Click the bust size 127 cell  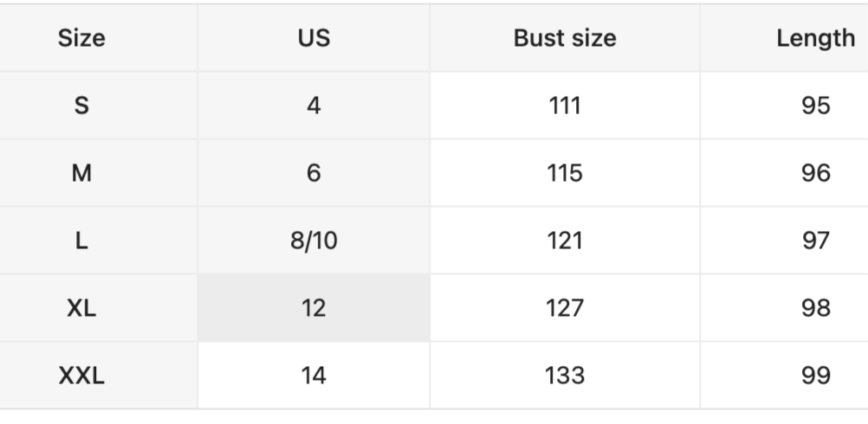tap(565, 308)
